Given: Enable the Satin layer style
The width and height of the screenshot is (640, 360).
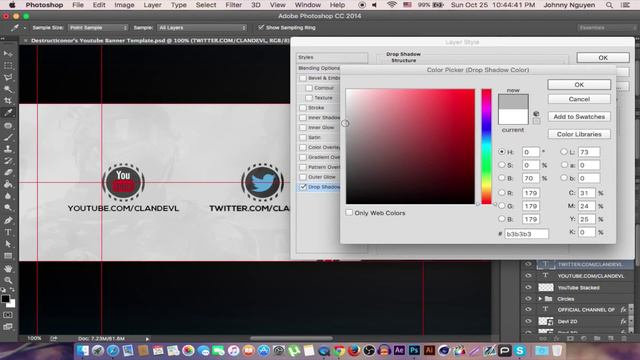Looking at the screenshot, I should point(303,138).
